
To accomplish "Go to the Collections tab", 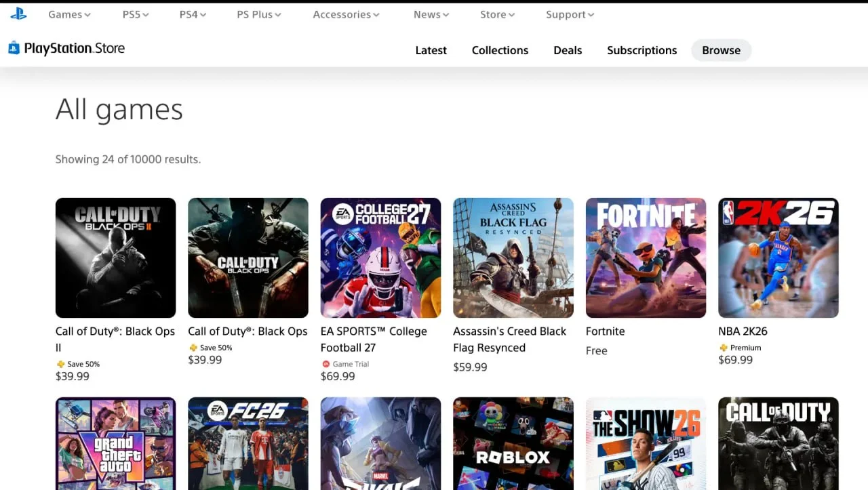I will pos(500,50).
